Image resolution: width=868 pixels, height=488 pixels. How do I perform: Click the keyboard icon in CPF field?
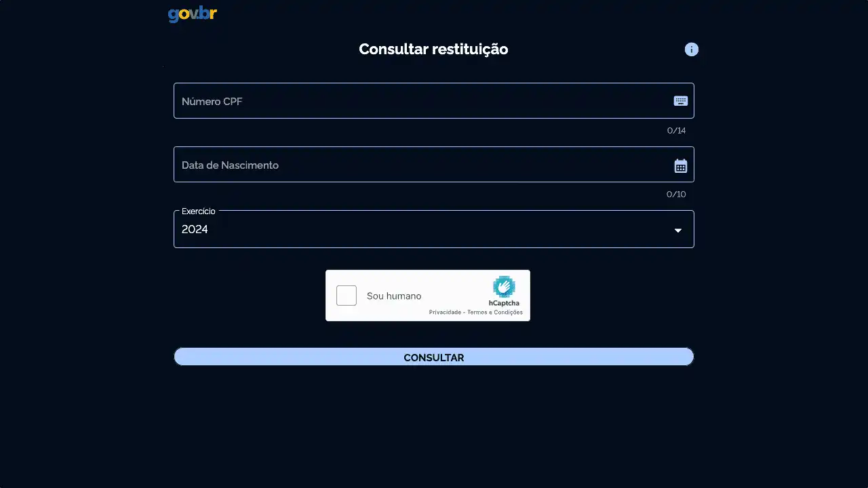(x=680, y=101)
